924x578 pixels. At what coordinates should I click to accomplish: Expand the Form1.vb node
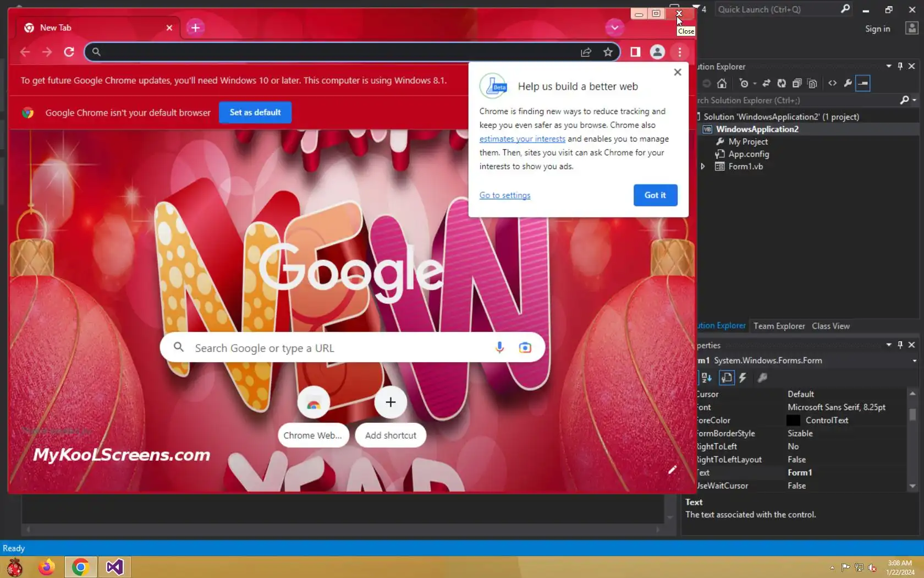702,166
